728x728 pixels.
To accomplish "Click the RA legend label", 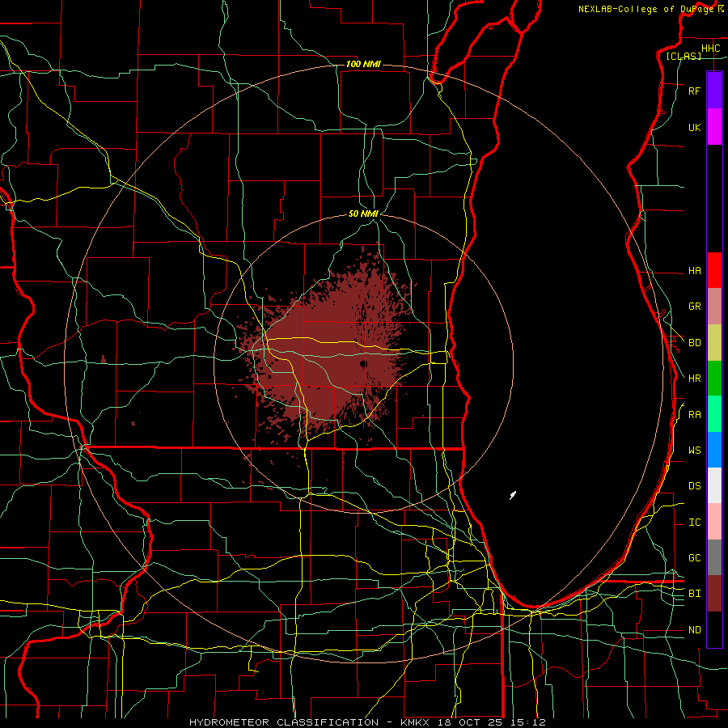I will pos(694,415).
